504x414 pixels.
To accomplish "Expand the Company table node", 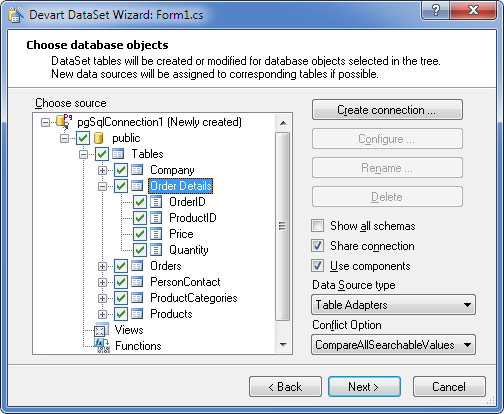I will pos(102,170).
